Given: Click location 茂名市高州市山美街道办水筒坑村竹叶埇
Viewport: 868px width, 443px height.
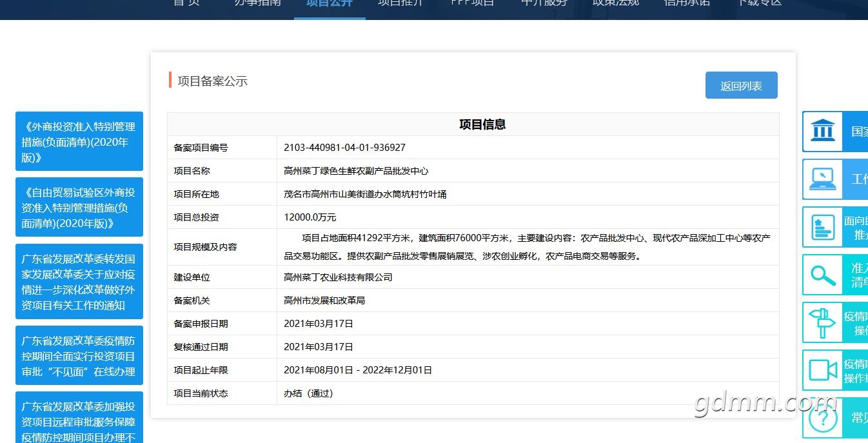Looking at the screenshot, I should click(x=365, y=194).
